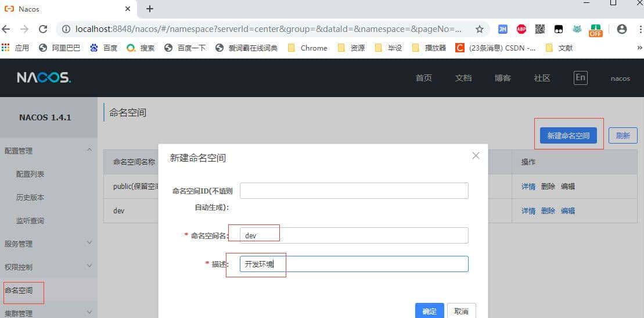Confirm with the 确定 button
Image resolution: width=644 pixels, height=318 pixels.
pos(430,311)
